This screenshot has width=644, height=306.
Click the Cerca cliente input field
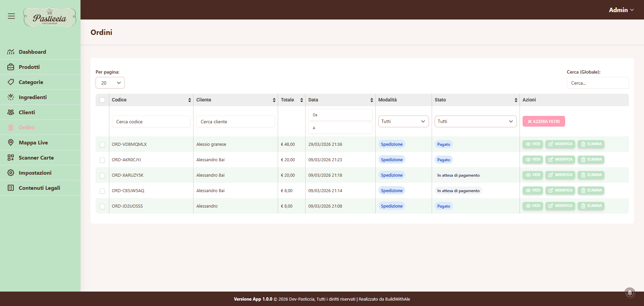point(235,122)
